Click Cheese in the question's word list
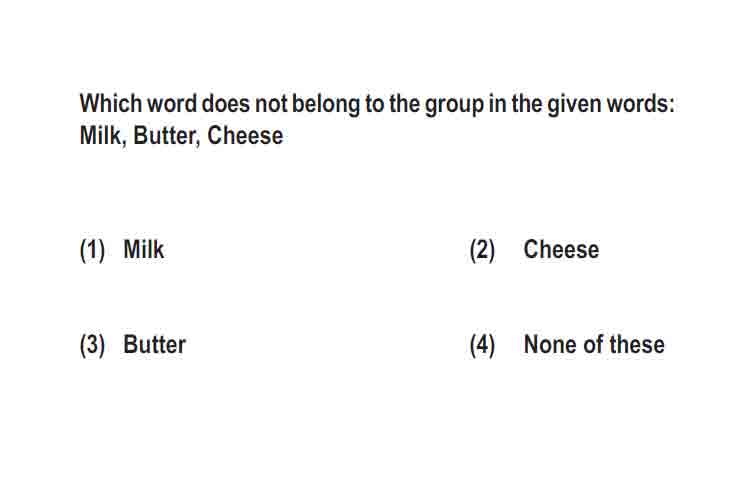 [245, 135]
